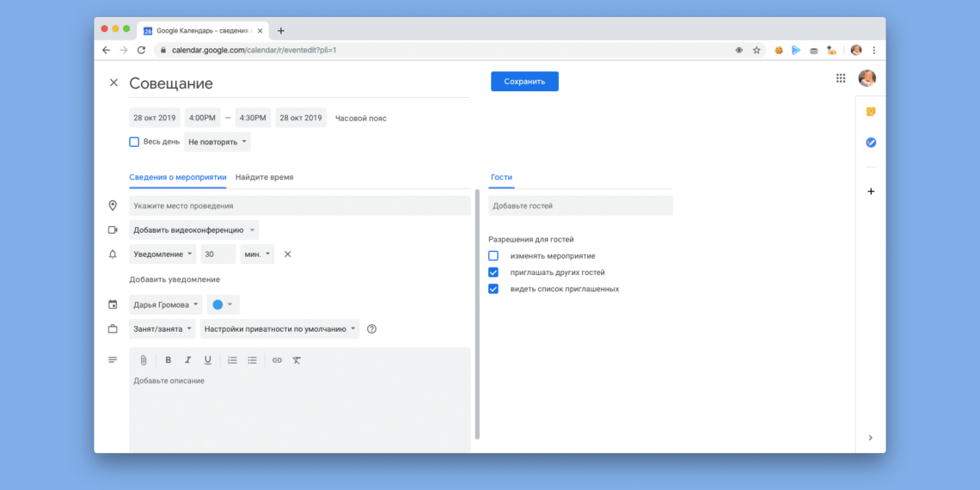Click the attach file paperclip icon
The image size is (980, 490).
point(144,360)
